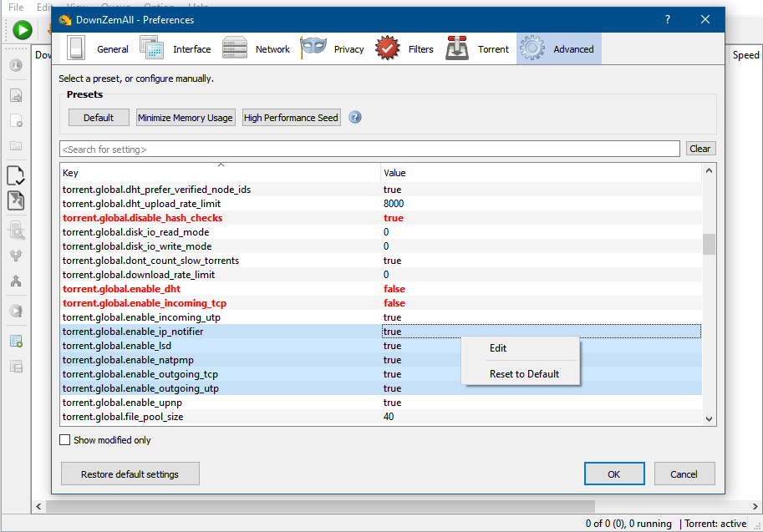The height and width of the screenshot is (532, 763).
Task: Click the gray info icon in left sidebar
Action: click(x=16, y=65)
